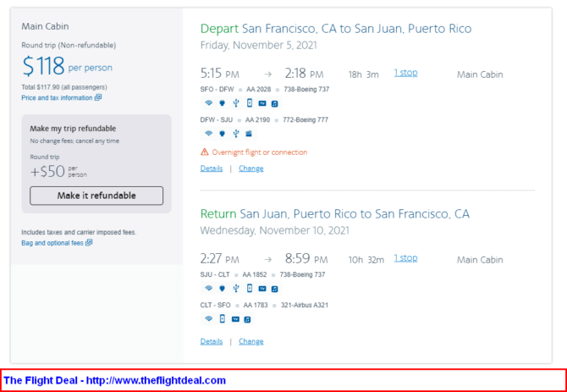Change the departing San Francisco to San Juan flight
The height and width of the screenshot is (392, 567).
pos(251,168)
